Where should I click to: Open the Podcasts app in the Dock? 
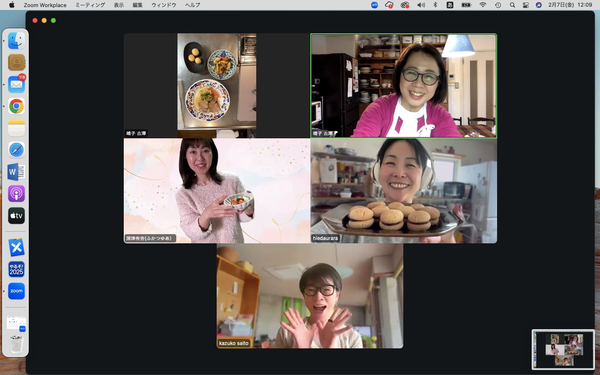pyautogui.click(x=16, y=194)
